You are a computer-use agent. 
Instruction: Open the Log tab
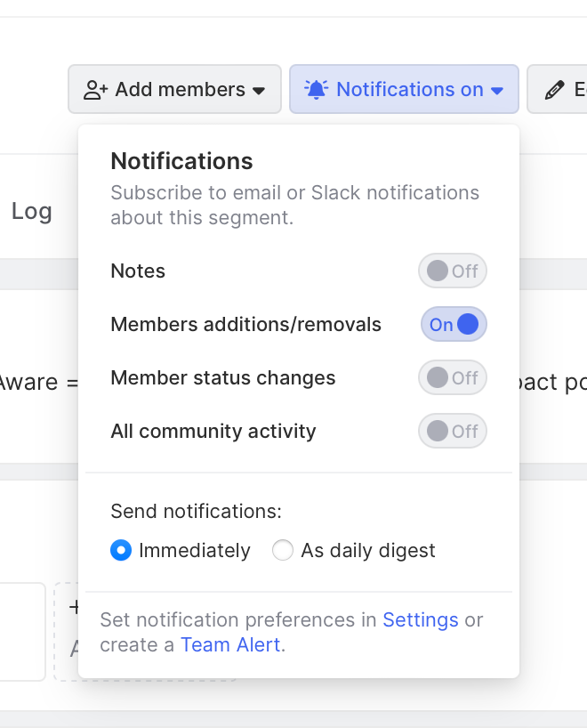pos(32,211)
